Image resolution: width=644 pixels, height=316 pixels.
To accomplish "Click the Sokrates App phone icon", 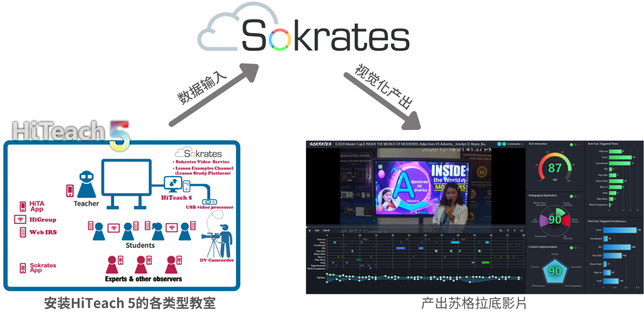I will [x=23, y=268].
